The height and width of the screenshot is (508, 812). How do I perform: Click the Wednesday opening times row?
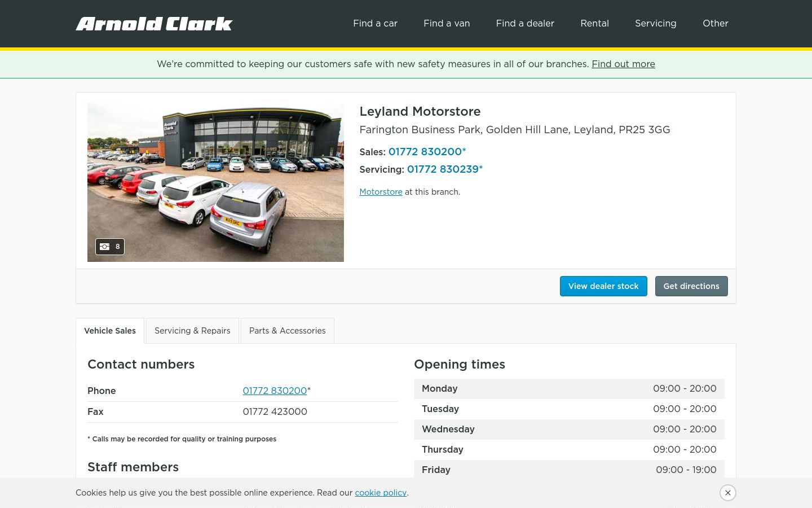click(569, 430)
